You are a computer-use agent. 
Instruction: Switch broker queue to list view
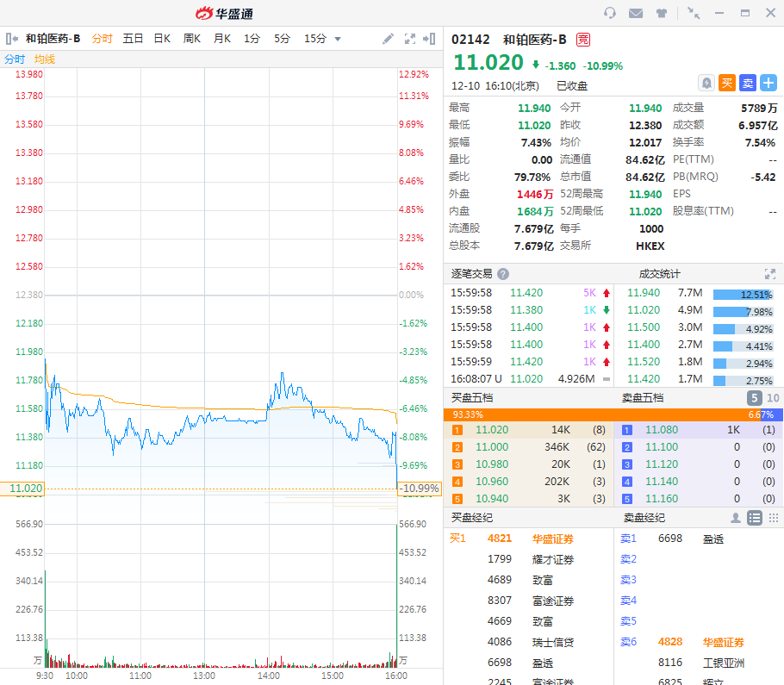755,518
